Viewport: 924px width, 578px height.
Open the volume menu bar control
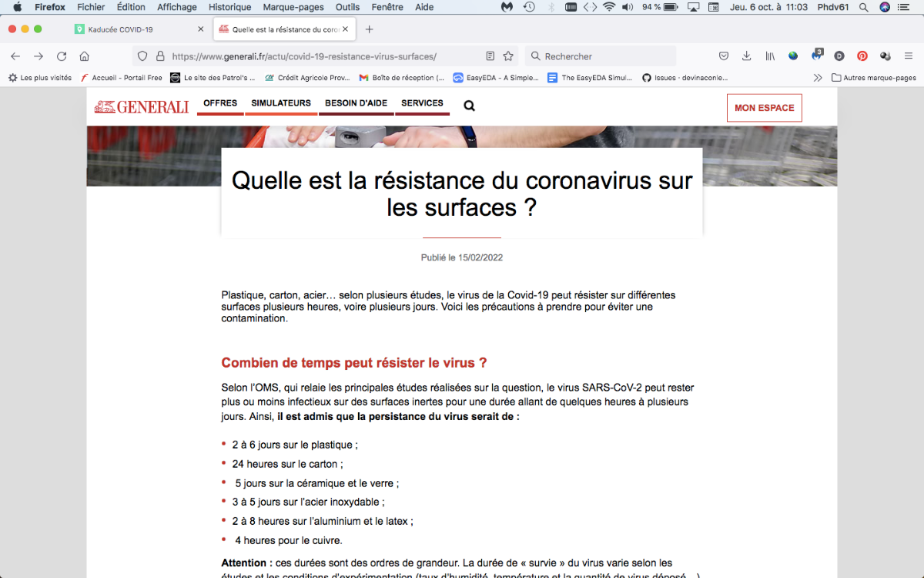(x=628, y=7)
